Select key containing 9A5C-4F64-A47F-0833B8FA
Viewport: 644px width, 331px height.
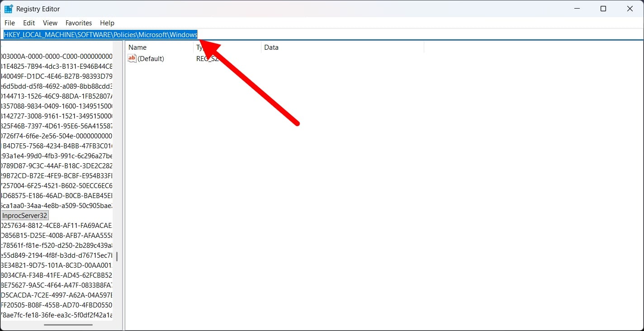(x=57, y=285)
